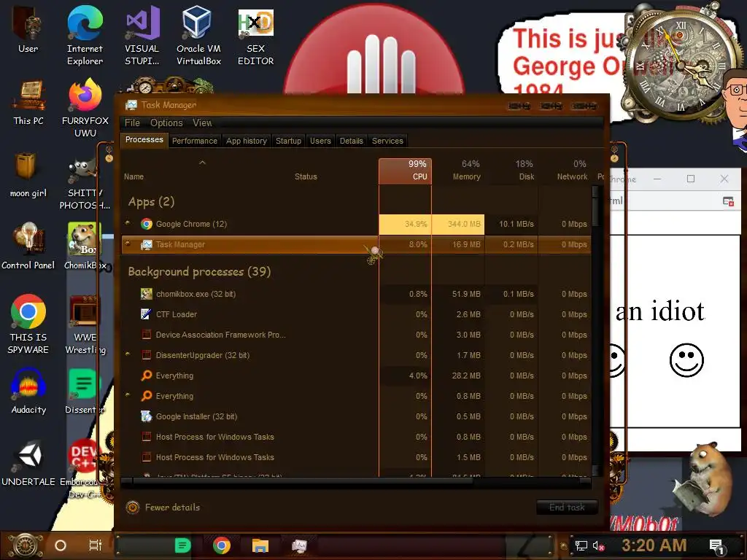The width and height of the screenshot is (747, 560).
Task: Open the notification center icon
Action: [716, 545]
